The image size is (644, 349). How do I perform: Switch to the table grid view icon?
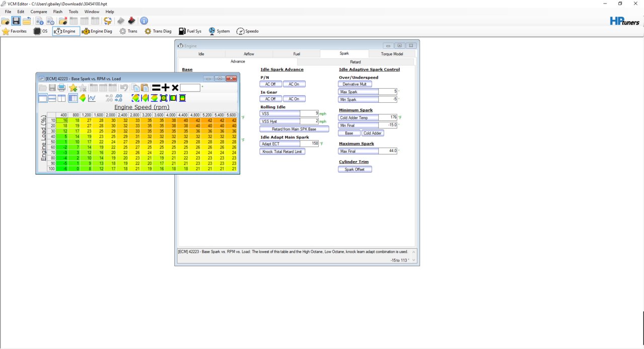coord(73,98)
